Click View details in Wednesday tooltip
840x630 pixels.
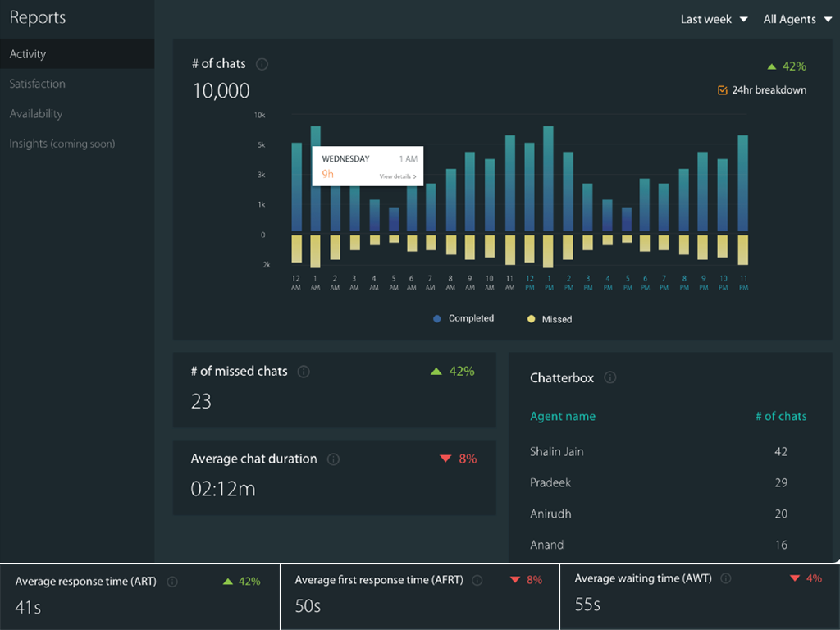click(398, 176)
